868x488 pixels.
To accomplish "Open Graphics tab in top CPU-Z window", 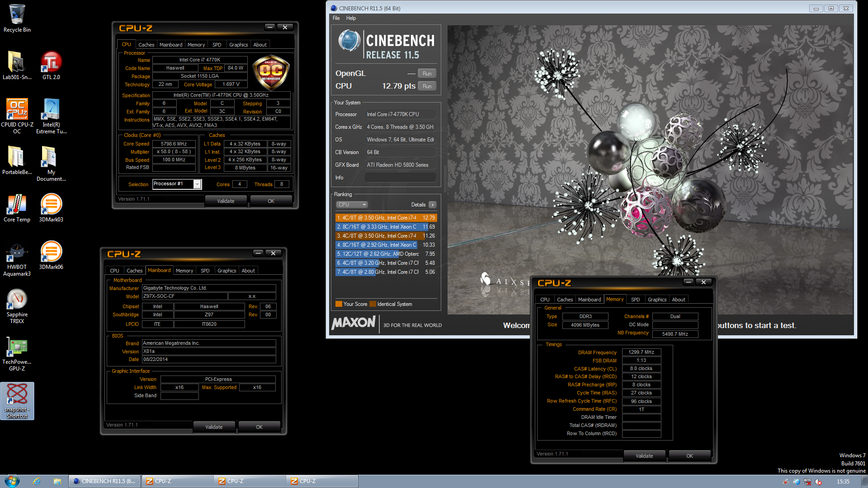I will (238, 45).
